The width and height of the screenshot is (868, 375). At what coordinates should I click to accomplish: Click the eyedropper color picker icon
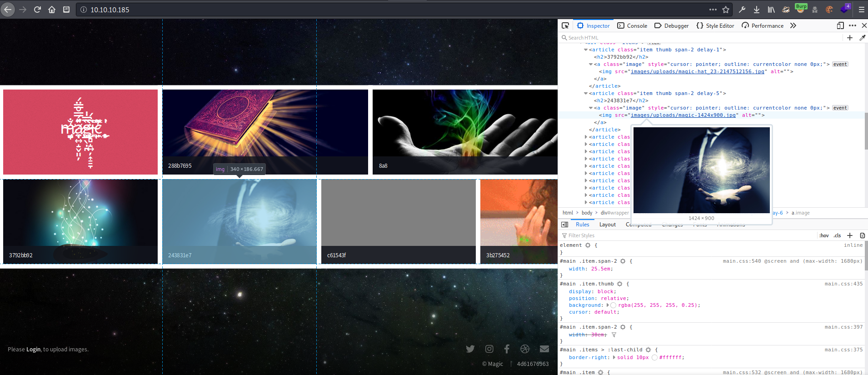click(x=862, y=38)
